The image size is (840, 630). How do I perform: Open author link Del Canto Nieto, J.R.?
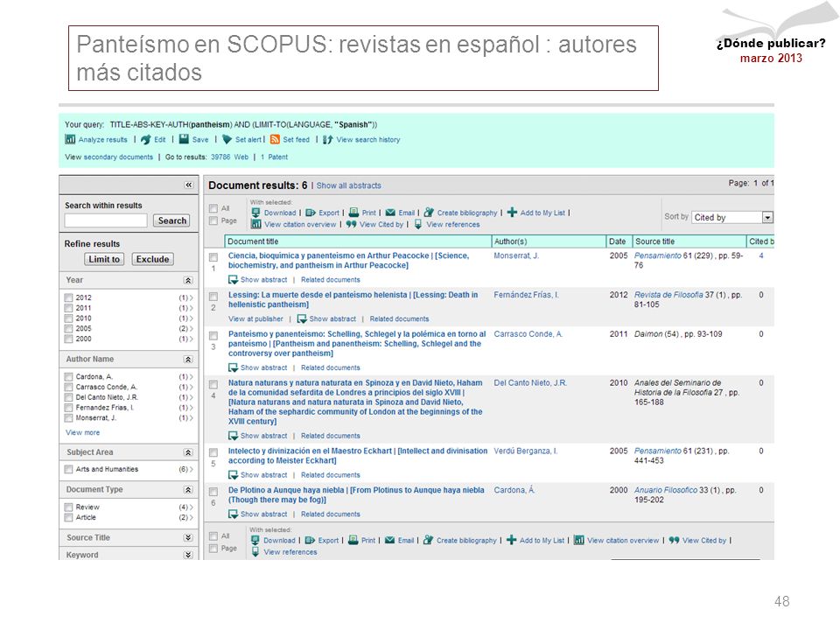pyautogui.click(x=530, y=383)
